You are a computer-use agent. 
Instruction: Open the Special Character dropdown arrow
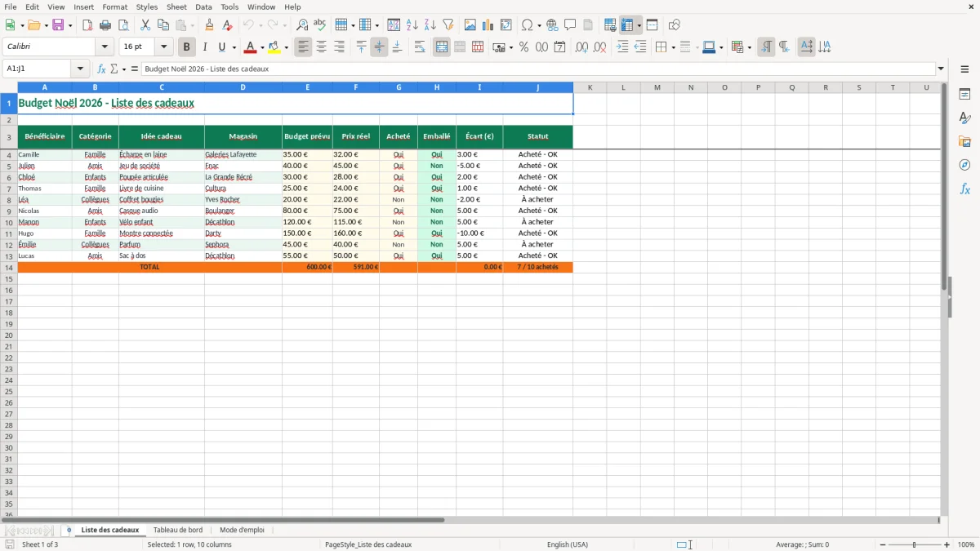(539, 25)
